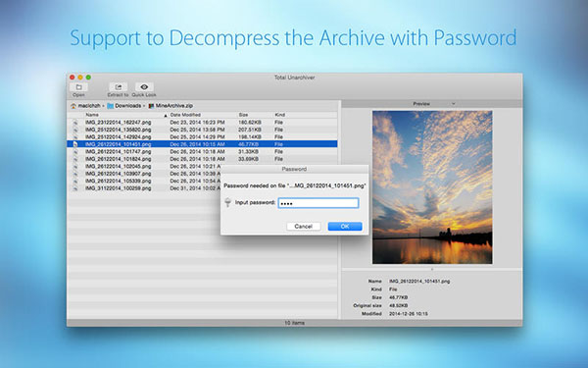This screenshot has width=588, height=368.
Task: Click the sunset preview image
Action: [432, 187]
